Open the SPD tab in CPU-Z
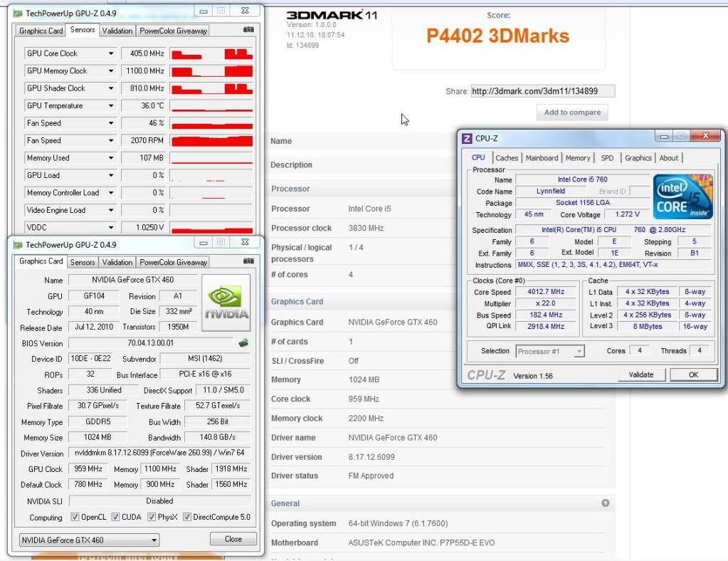The image size is (728, 561). (x=607, y=158)
